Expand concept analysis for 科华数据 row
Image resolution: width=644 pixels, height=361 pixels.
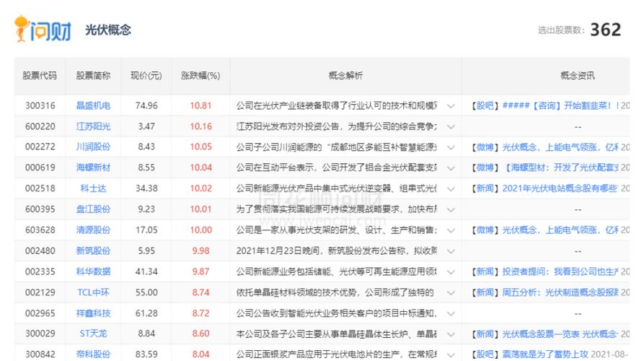pos(451,271)
